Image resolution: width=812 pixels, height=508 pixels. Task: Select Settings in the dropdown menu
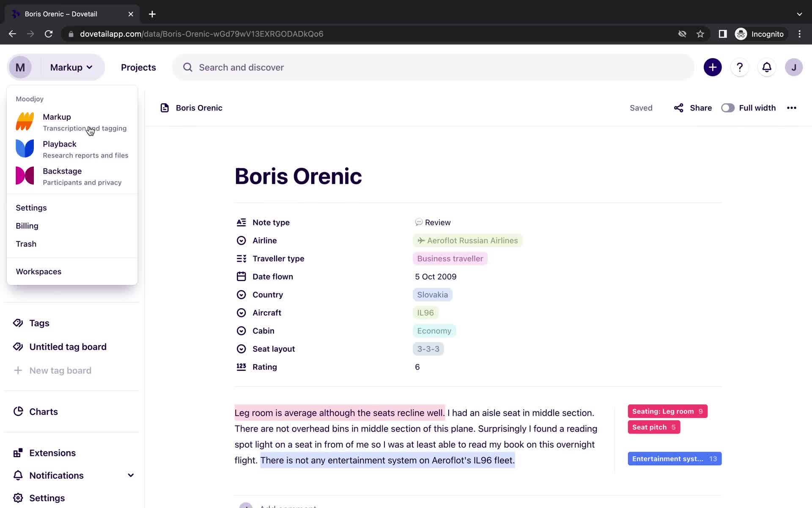point(31,207)
